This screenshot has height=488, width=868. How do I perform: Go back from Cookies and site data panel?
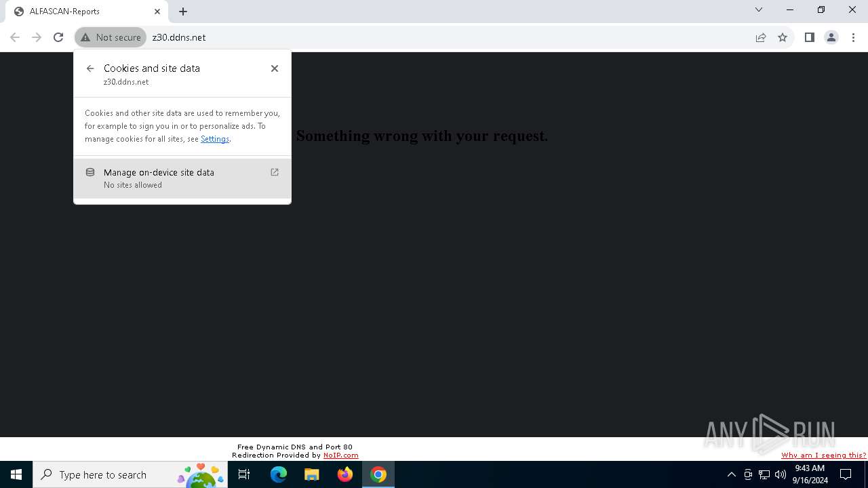pos(90,68)
